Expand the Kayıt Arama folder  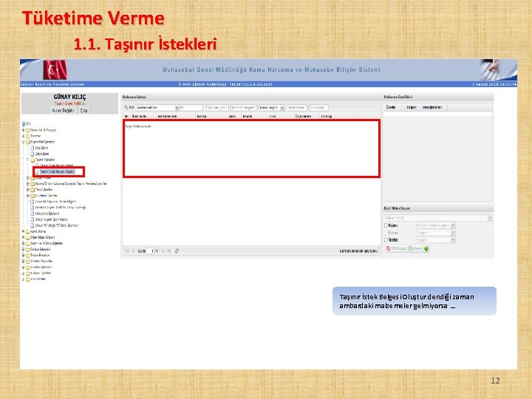tap(23, 231)
